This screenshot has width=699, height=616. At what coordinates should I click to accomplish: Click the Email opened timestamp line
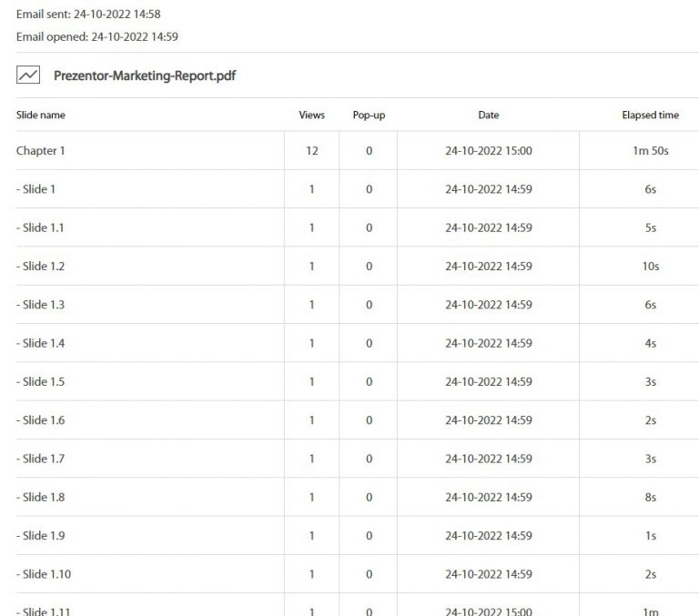97,36
